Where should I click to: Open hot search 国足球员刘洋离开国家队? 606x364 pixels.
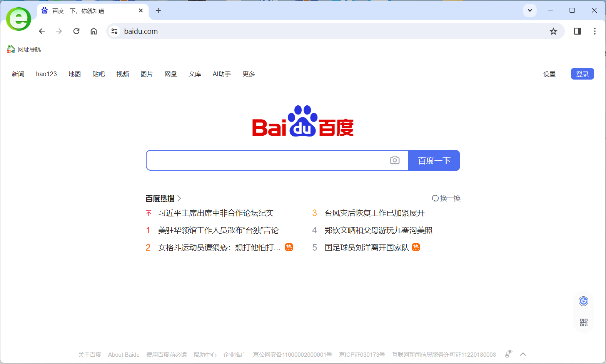pyautogui.click(x=367, y=248)
